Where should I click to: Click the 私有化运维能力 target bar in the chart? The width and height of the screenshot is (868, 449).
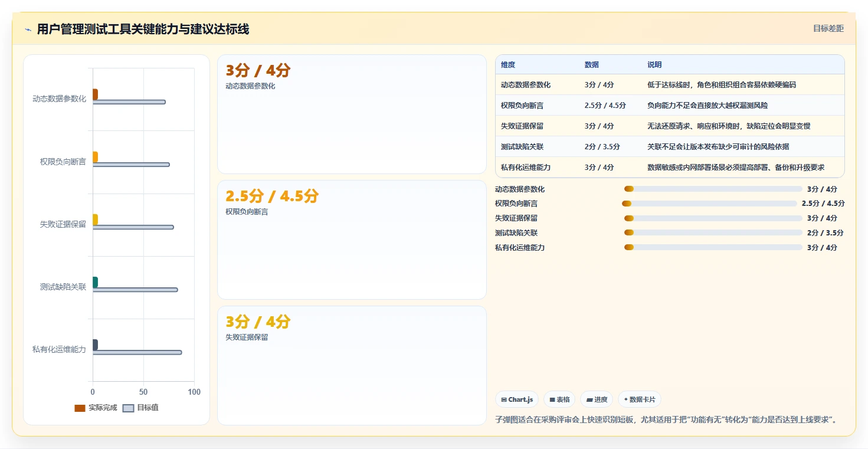tap(137, 352)
